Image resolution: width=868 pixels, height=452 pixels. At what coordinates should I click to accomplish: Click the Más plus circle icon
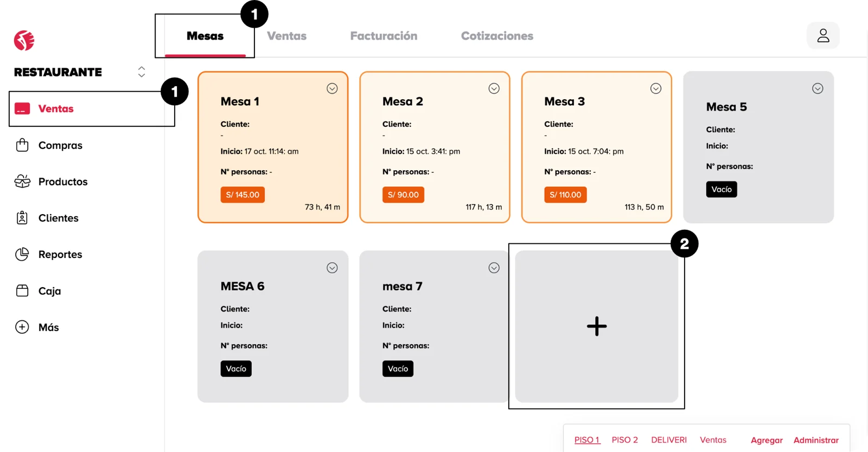point(22,327)
